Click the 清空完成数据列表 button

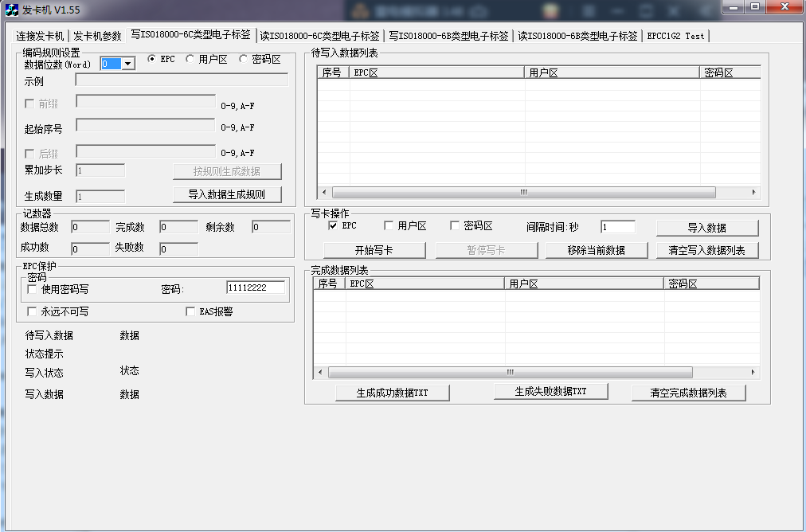(689, 393)
